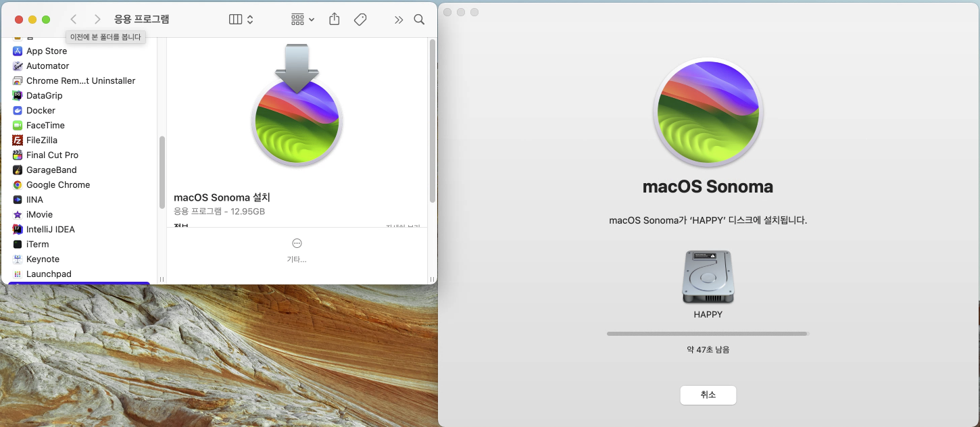Go back with Finder back arrow
This screenshot has width=980, height=427.
click(x=74, y=20)
